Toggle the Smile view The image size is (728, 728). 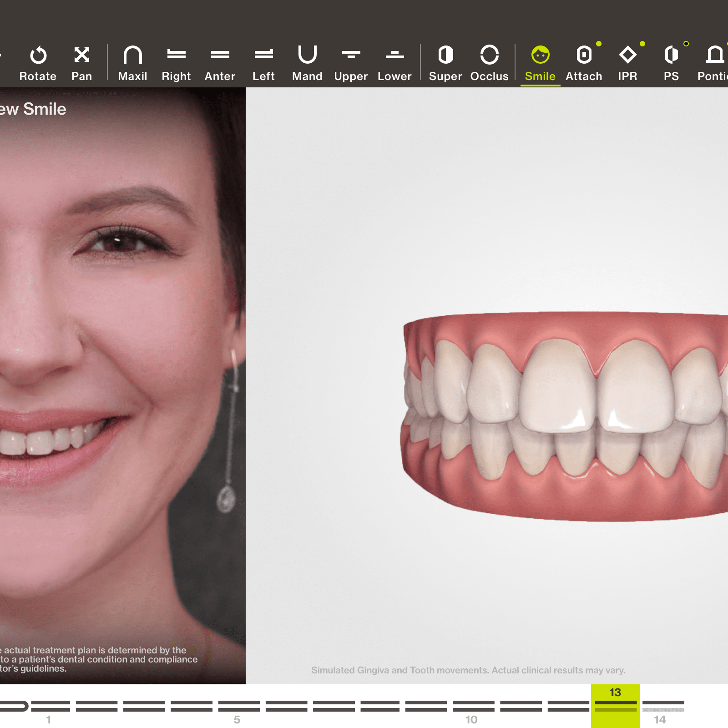click(x=540, y=64)
